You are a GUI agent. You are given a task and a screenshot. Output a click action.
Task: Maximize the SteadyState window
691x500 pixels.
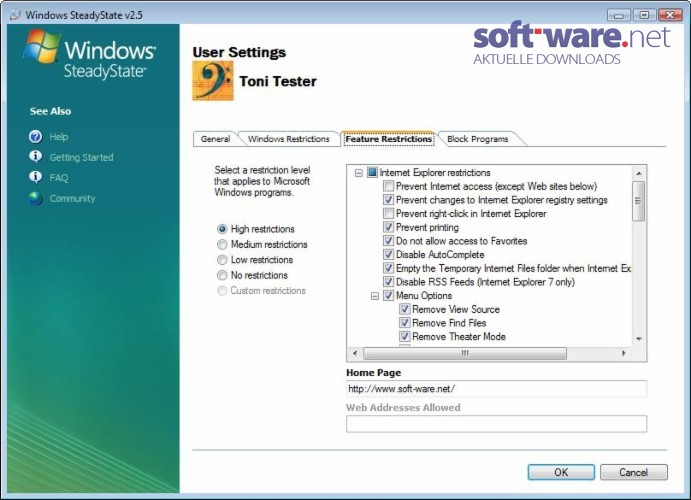point(644,15)
